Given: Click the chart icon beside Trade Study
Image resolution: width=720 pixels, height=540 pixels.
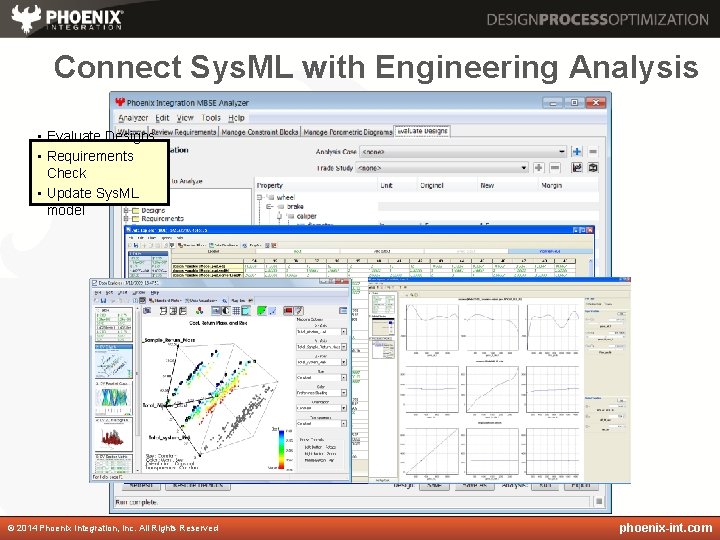Looking at the screenshot, I should [577, 168].
